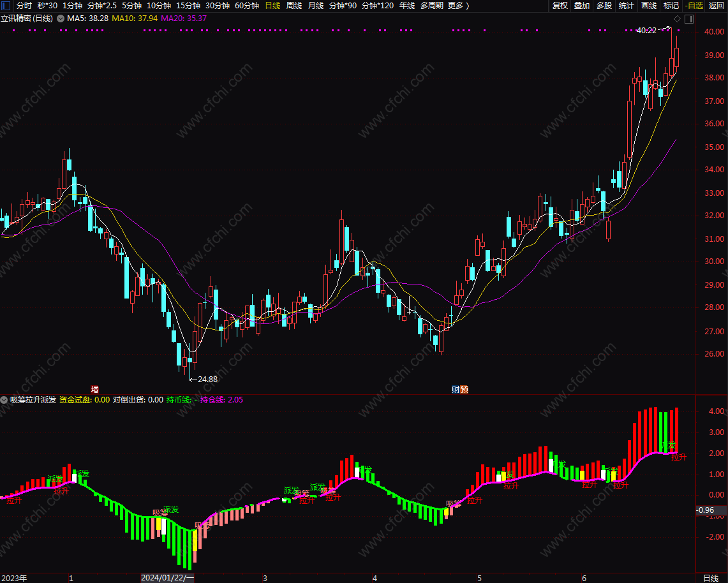
Task: Select 日线 daily period
Action: (x=272, y=6)
